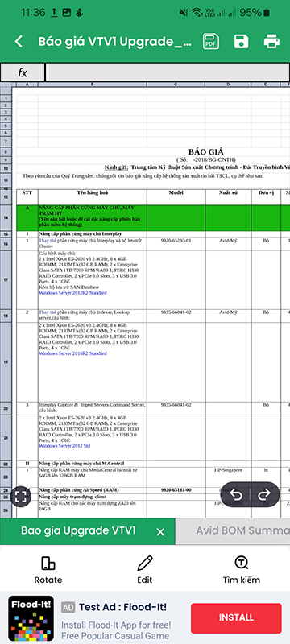Select row 14 header

tap(6, 217)
